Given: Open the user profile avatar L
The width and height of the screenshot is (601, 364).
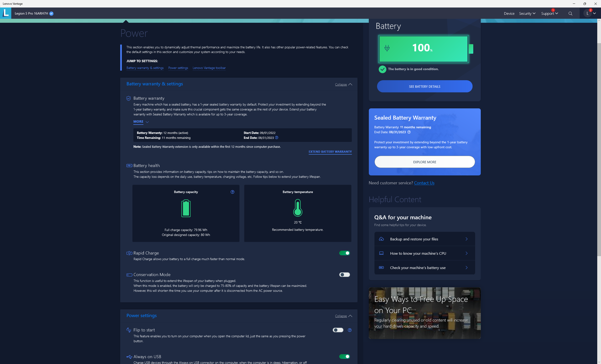Looking at the screenshot, I should 588,13.
